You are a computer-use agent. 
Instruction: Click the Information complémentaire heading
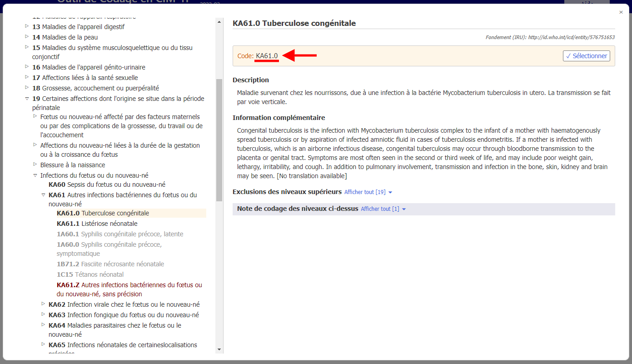pos(279,118)
